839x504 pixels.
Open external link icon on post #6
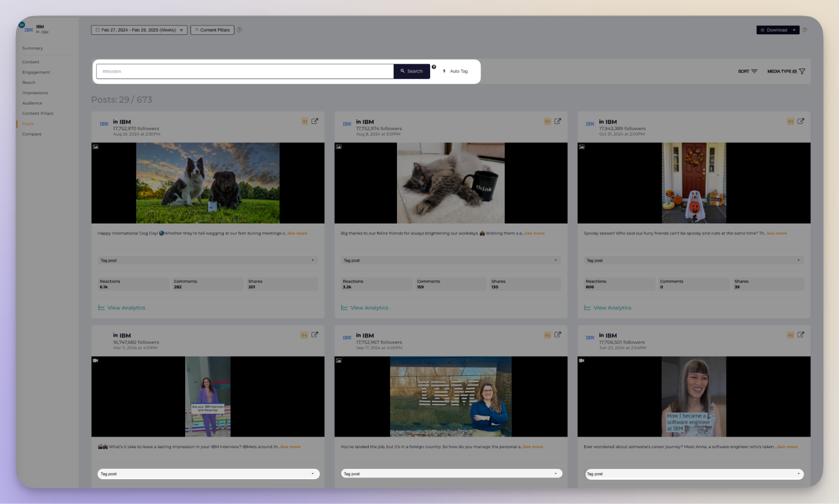[801, 335]
